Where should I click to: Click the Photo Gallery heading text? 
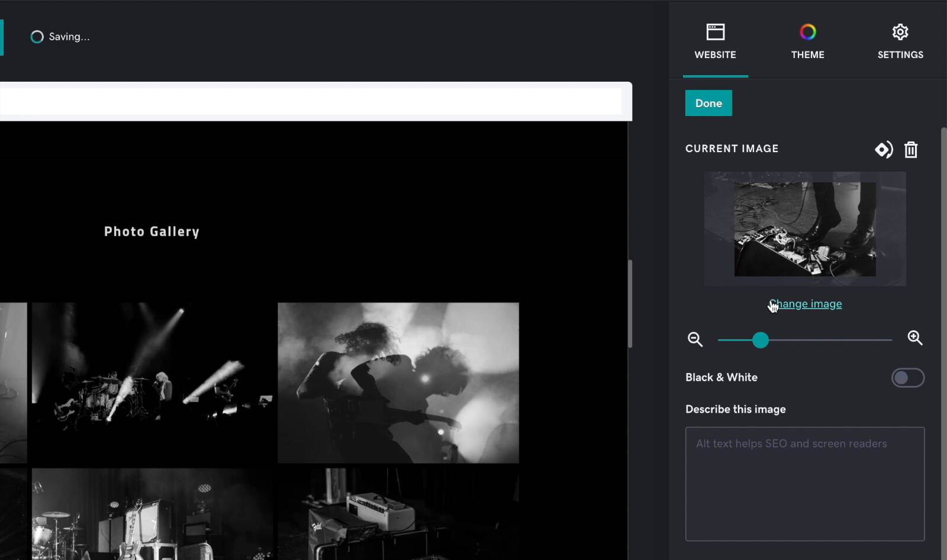click(152, 231)
